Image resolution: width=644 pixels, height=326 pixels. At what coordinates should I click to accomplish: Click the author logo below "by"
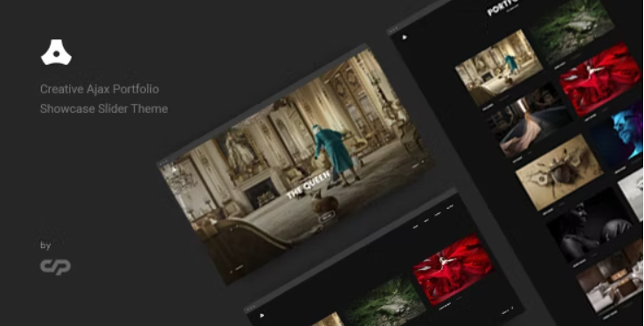55,267
